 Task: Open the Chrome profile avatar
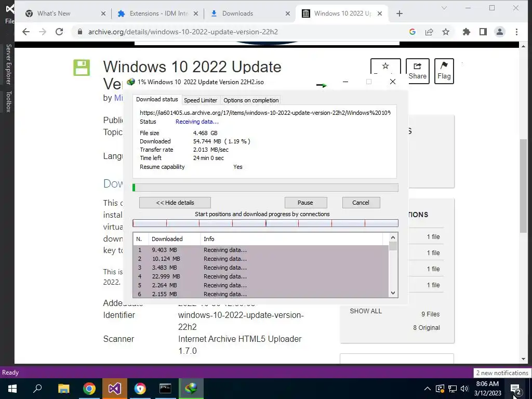click(500, 32)
